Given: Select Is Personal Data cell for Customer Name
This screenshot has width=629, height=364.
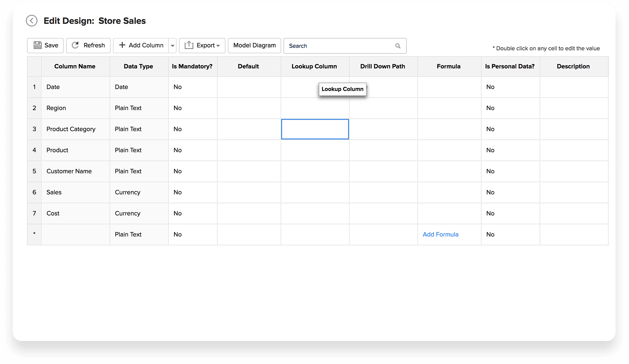Looking at the screenshot, I should tap(510, 171).
